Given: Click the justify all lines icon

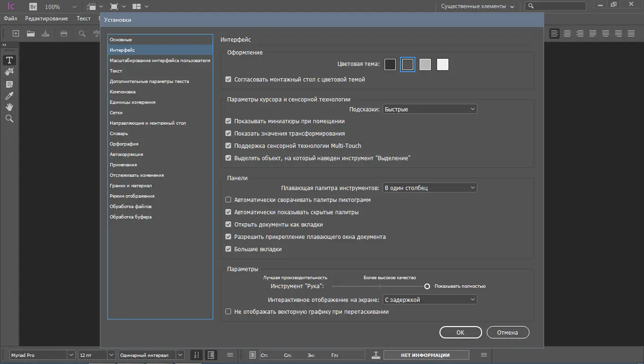Looking at the screenshot, I should 631,34.
